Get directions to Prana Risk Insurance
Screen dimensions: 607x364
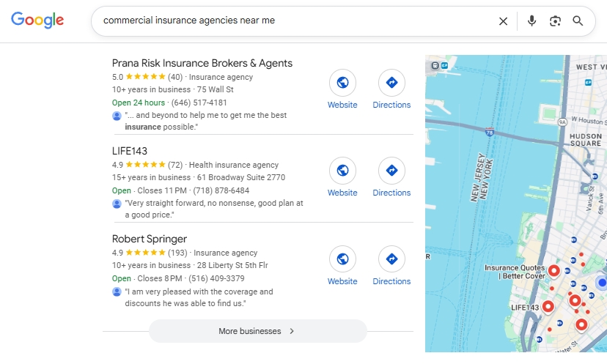[x=391, y=83]
